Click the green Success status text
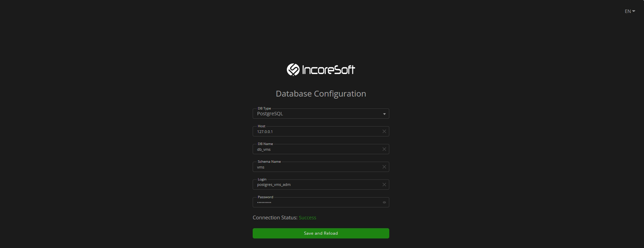This screenshot has height=248, width=644. coord(307,218)
